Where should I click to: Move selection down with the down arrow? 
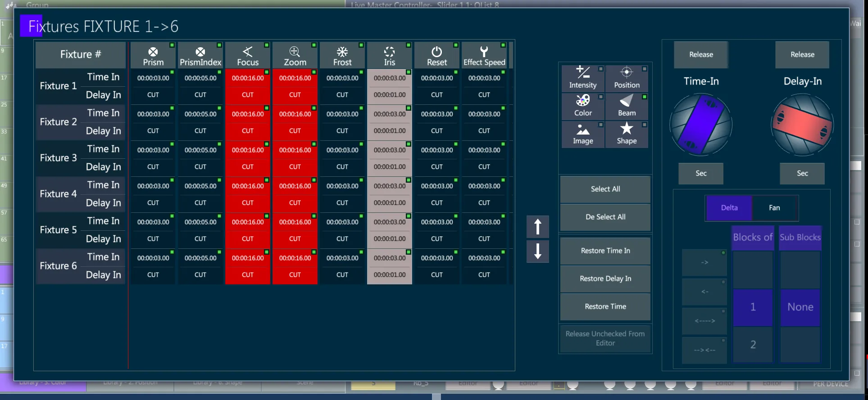pos(538,252)
